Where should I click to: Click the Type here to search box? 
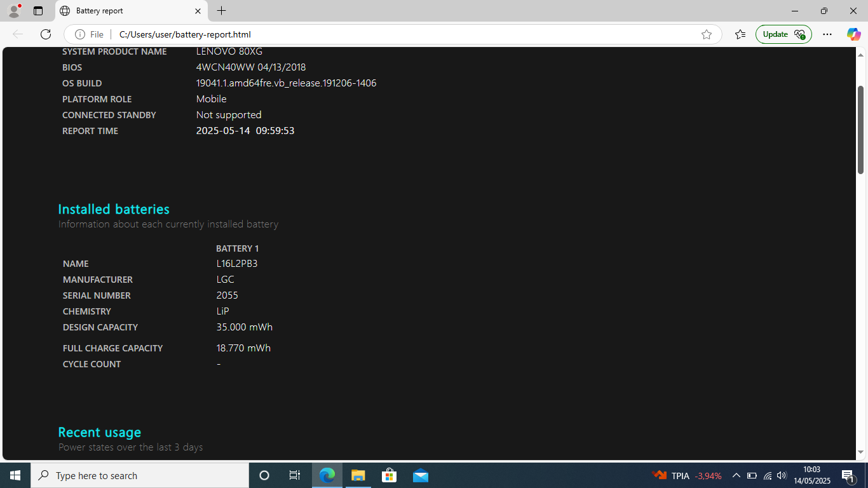(140, 475)
